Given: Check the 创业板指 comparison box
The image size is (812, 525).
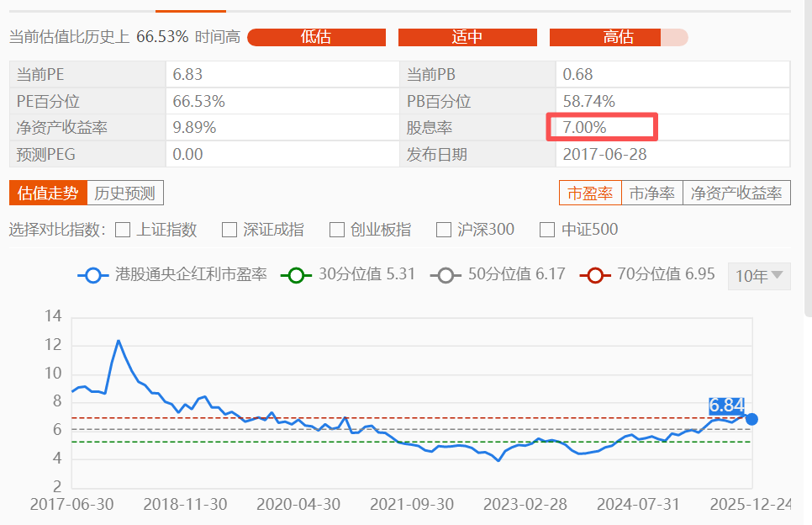Looking at the screenshot, I should tap(337, 230).
